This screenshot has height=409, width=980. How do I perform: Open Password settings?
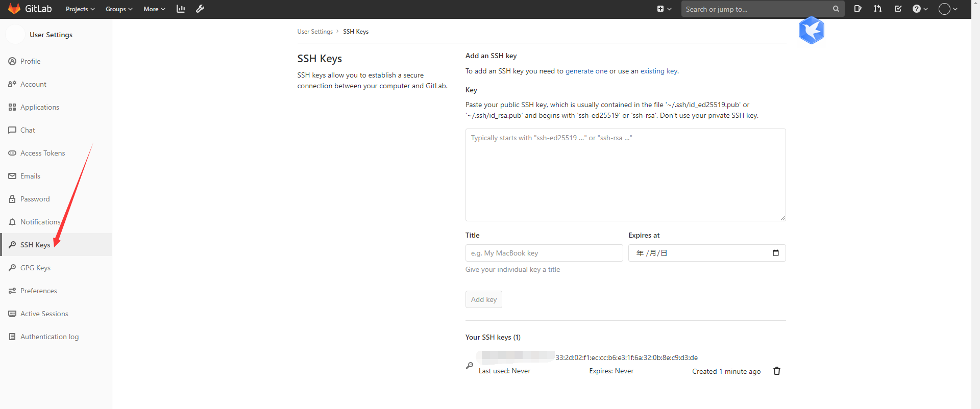[x=56, y=199]
